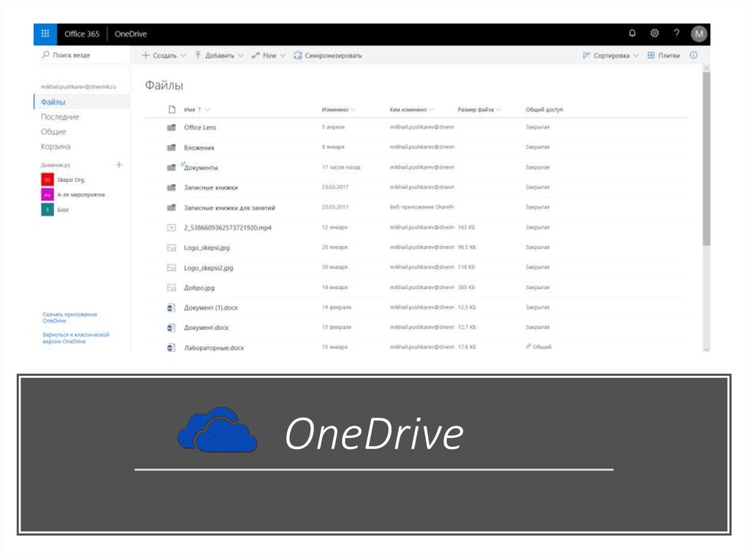Click the info details pane icon
The width and height of the screenshot is (748, 560).
coord(694,55)
